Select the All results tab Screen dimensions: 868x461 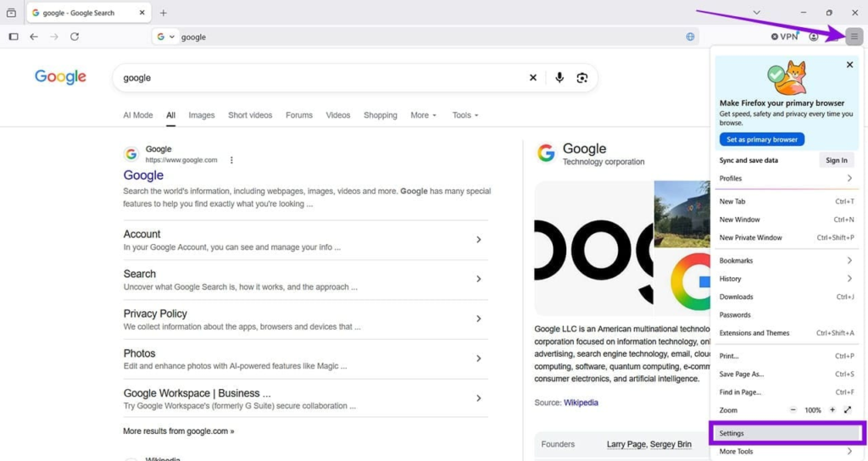click(170, 115)
